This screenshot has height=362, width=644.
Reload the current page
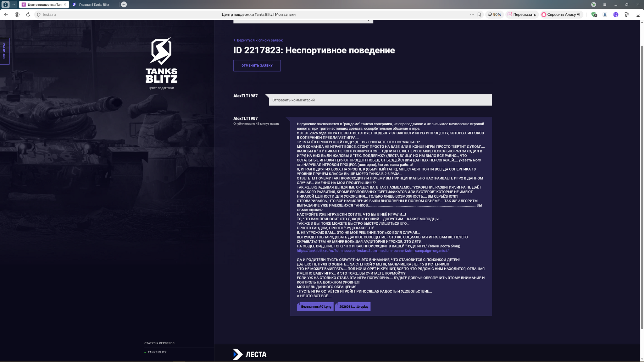tap(28, 14)
